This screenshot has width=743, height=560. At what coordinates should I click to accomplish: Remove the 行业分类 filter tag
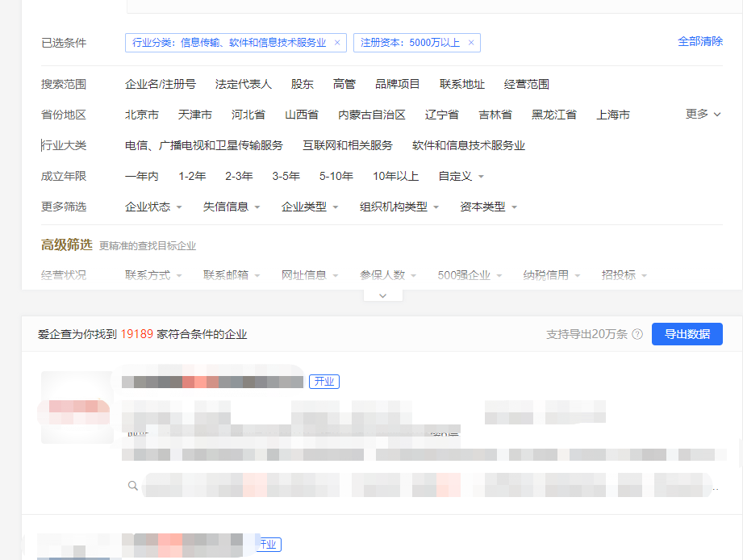337,42
